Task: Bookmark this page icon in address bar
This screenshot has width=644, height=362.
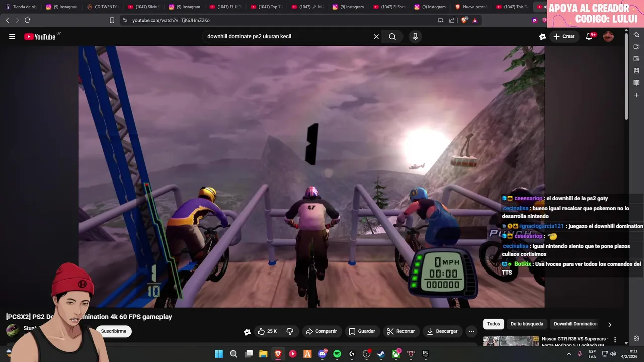Action: click(112, 20)
